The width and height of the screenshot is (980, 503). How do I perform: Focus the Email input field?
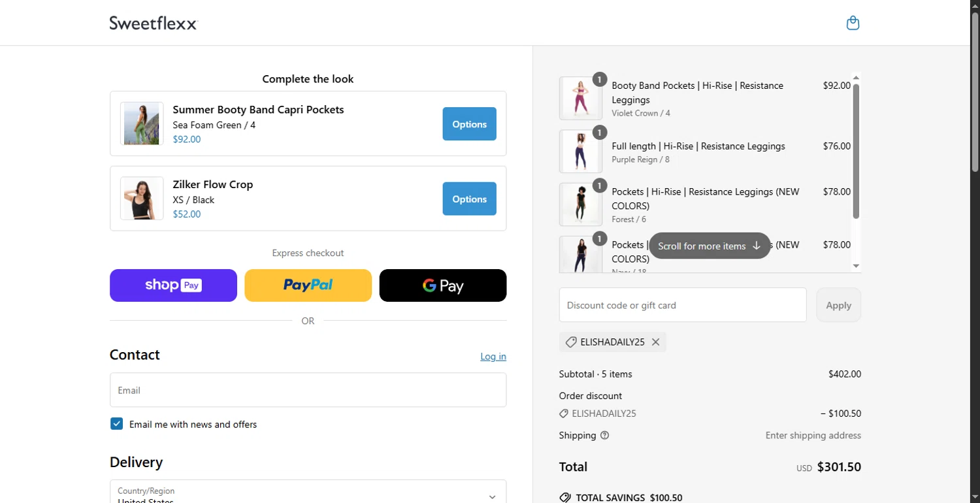(x=308, y=390)
